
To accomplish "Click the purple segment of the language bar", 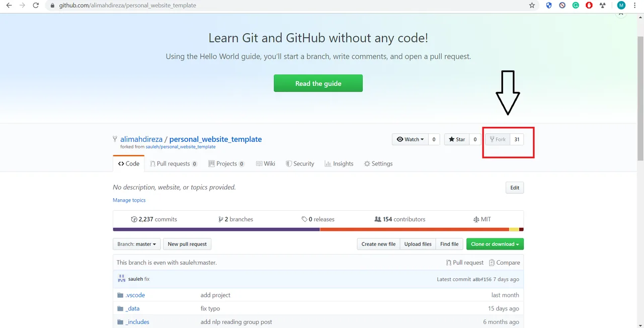I will coord(216,229).
